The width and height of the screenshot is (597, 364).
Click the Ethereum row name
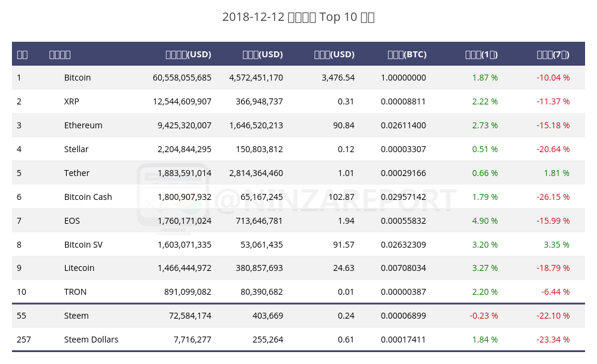coord(83,125)
